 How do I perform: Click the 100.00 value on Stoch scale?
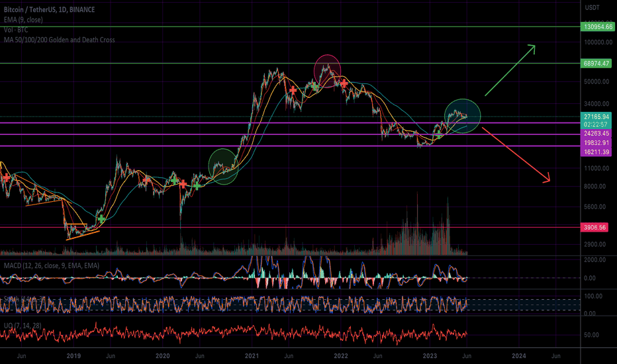593,296
